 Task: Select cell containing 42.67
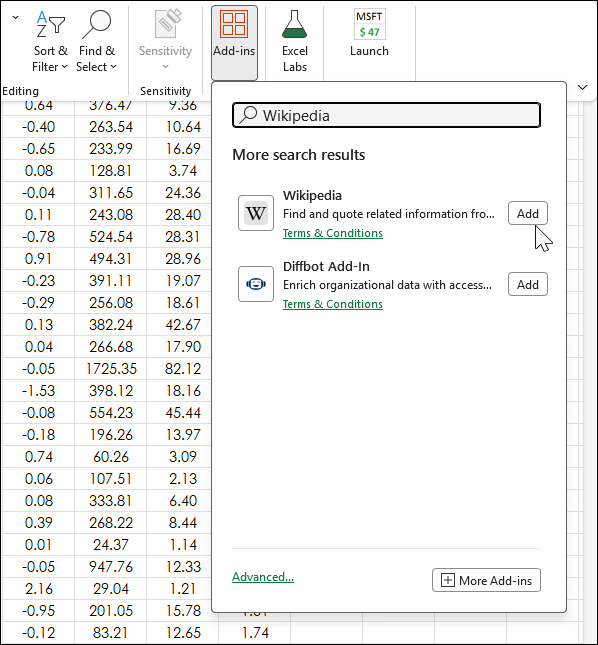183,325
